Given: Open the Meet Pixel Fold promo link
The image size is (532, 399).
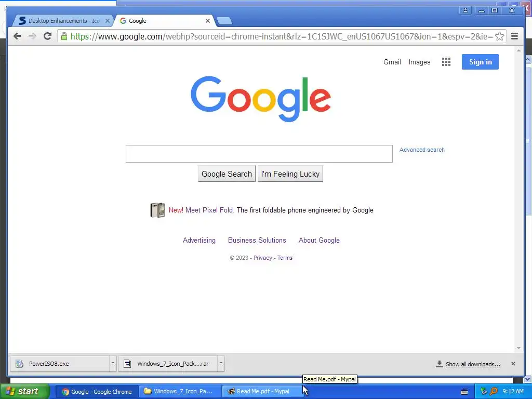Looking at the screenshot, I should [x=210, y=210].
